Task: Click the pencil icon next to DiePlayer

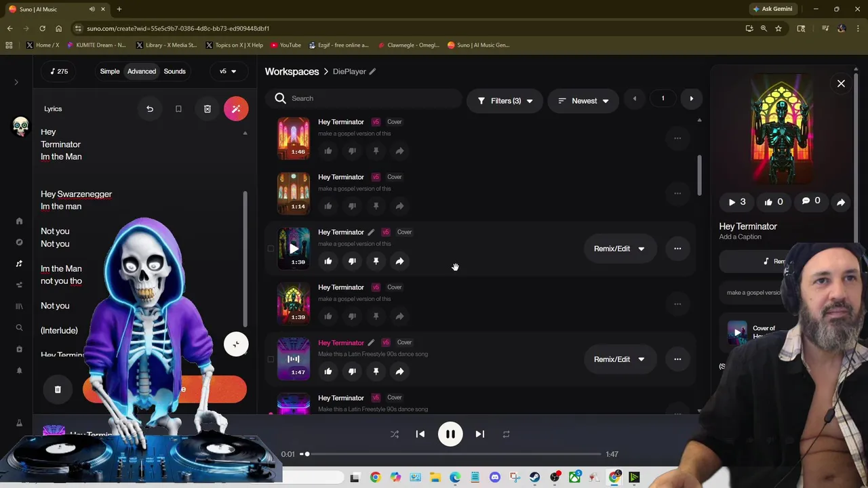Action: click(372, 71)
